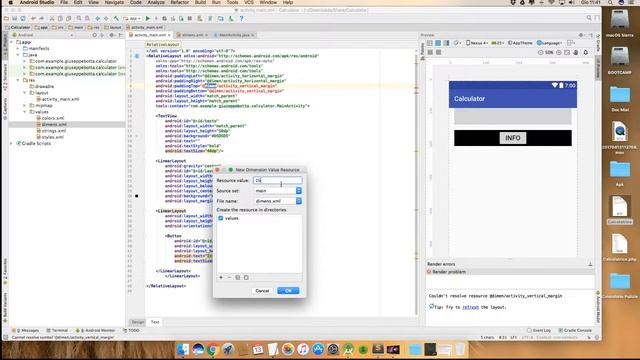
Task: Open the app run configuration dropdown
Action: [132, 18]
